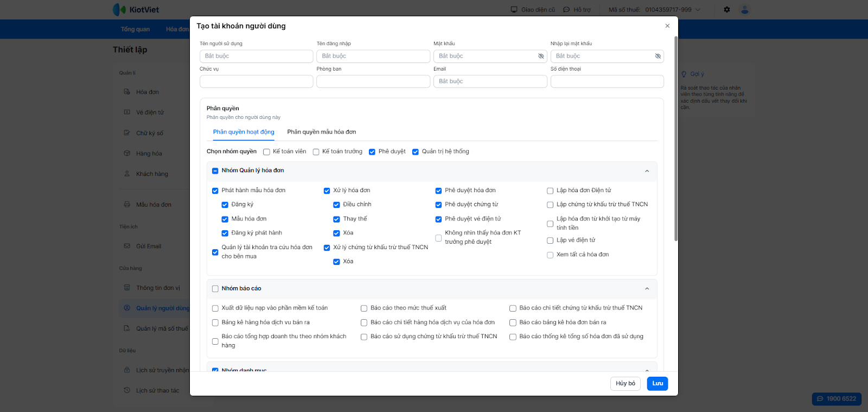Open the Mã số thuế dropdown
Image resolution: width=868 pixels, height=412 pixels.
coord(698,10)
